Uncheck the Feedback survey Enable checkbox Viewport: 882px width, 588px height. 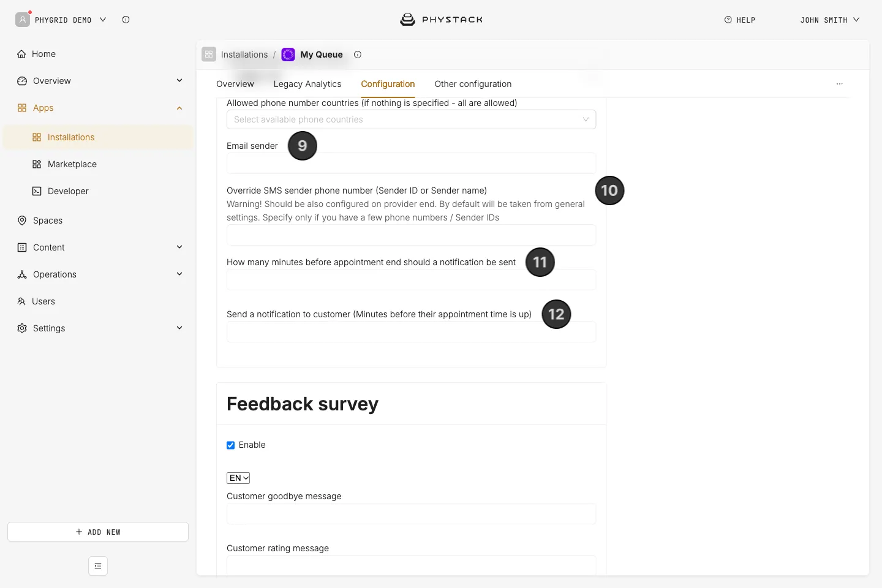pyautogui.click(x=231, y=445)
